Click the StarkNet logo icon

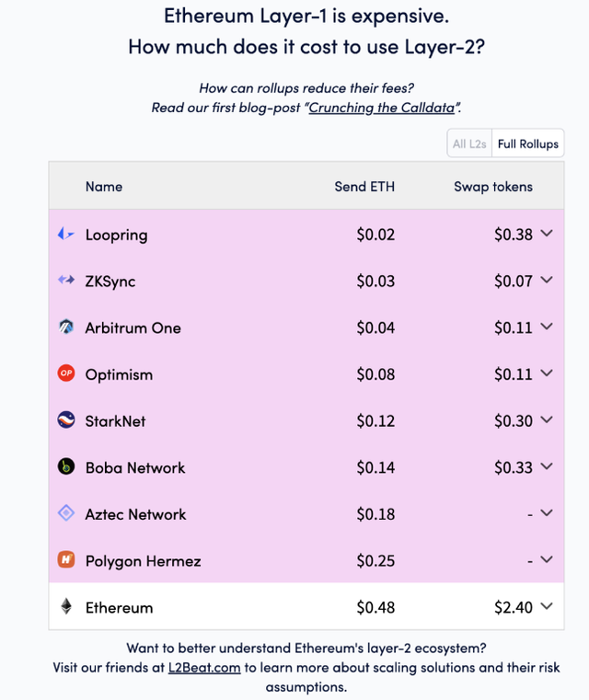(65, 420)
